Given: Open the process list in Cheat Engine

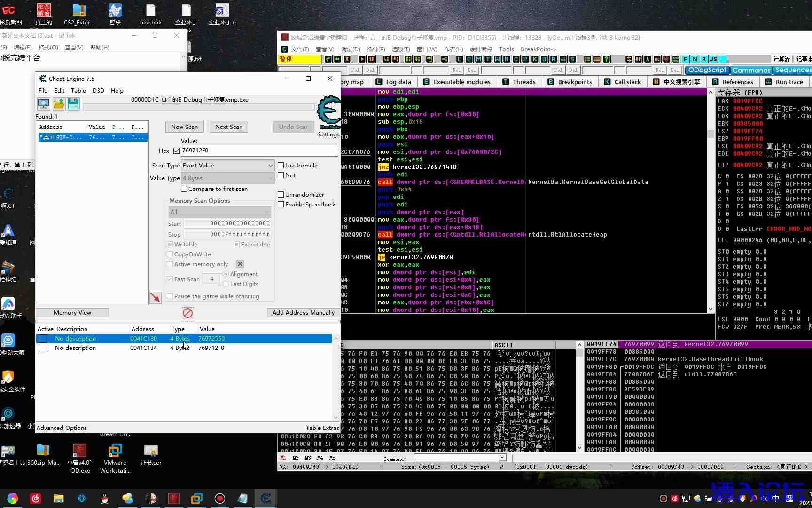Looking at the screenshot, I should coord(44,103).
